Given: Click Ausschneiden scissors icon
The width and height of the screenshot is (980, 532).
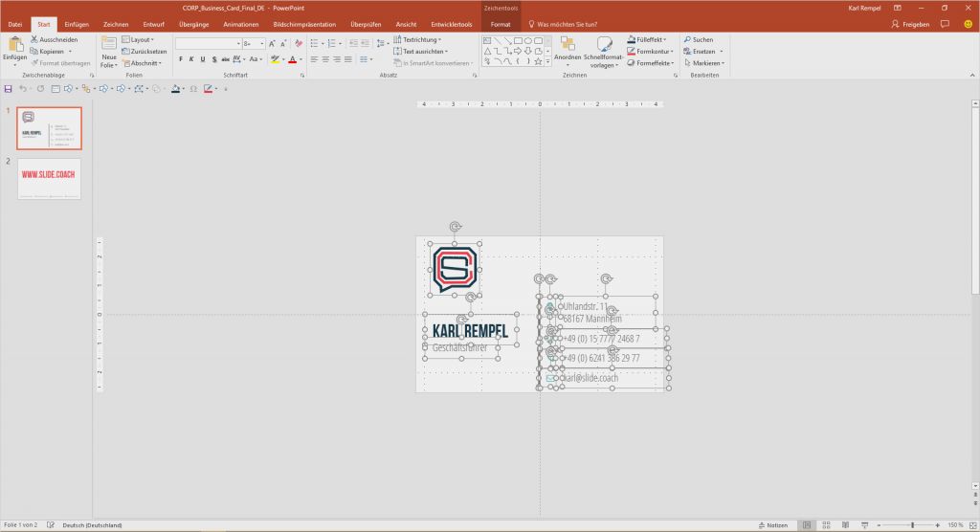Looking at the screenshot, I should point(34,39).
